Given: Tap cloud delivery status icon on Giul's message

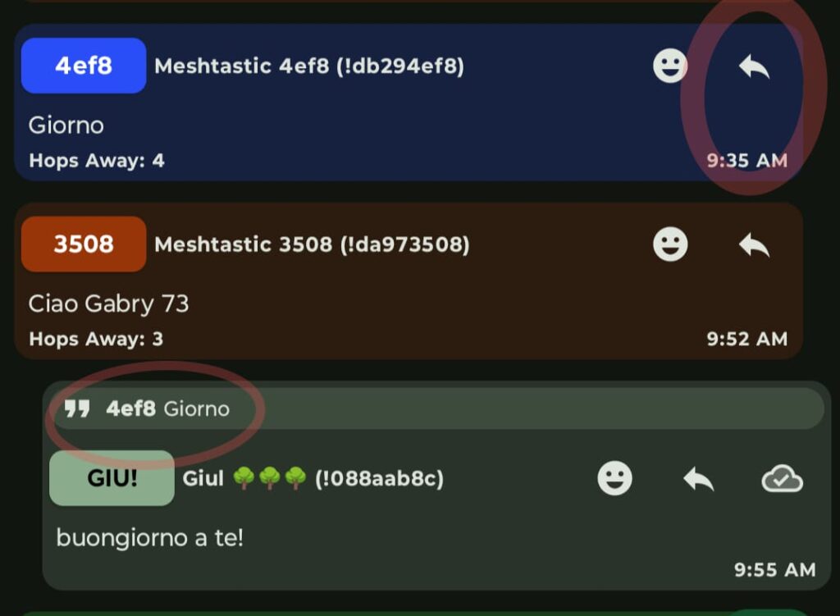Looking at the screenshot, I should [782, 478].
